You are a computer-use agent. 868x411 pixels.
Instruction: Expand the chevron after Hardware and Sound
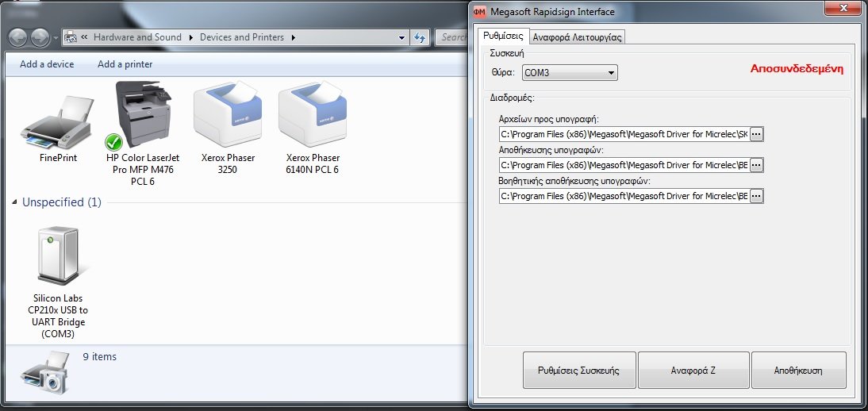click(191, 37)
